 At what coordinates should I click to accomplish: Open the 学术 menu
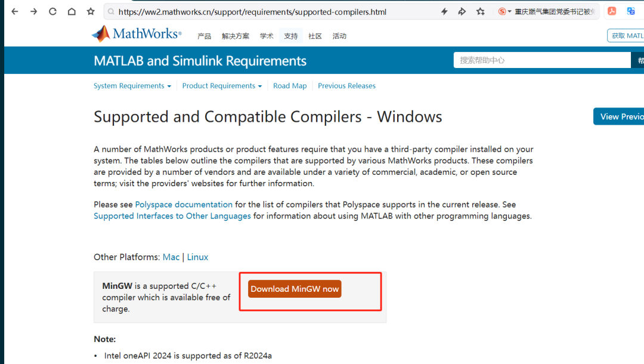(267, 36)
